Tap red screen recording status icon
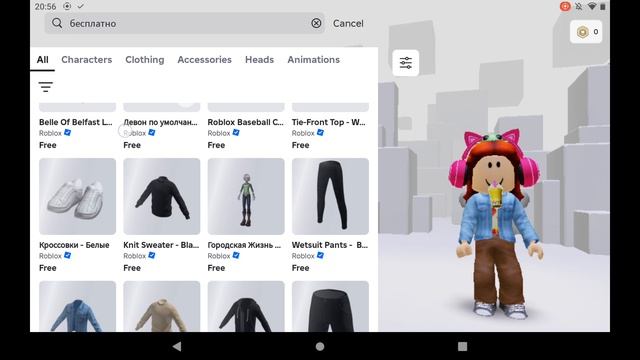The width and height of the screenshot is (640, 360). (x=565, y=6)
